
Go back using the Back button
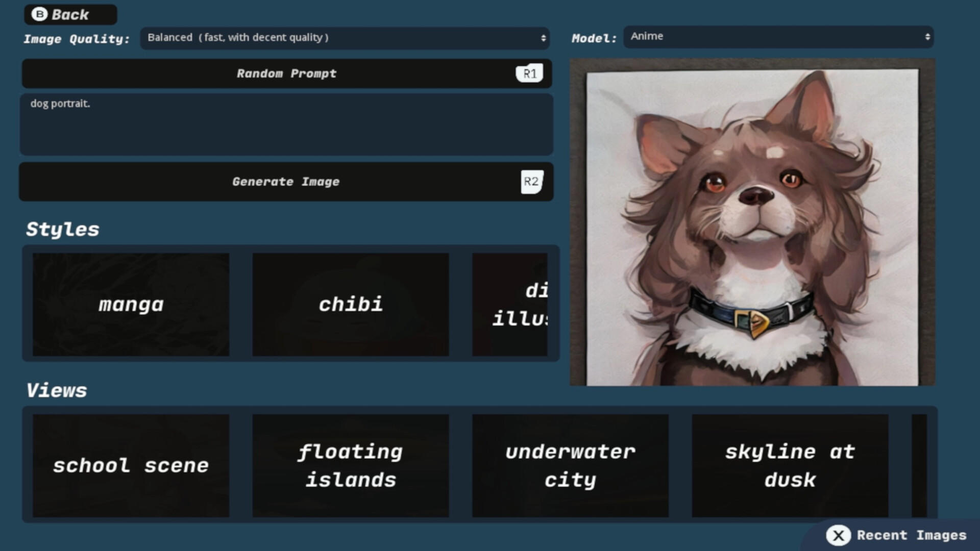pyautogui.click(x=70, y=14)
